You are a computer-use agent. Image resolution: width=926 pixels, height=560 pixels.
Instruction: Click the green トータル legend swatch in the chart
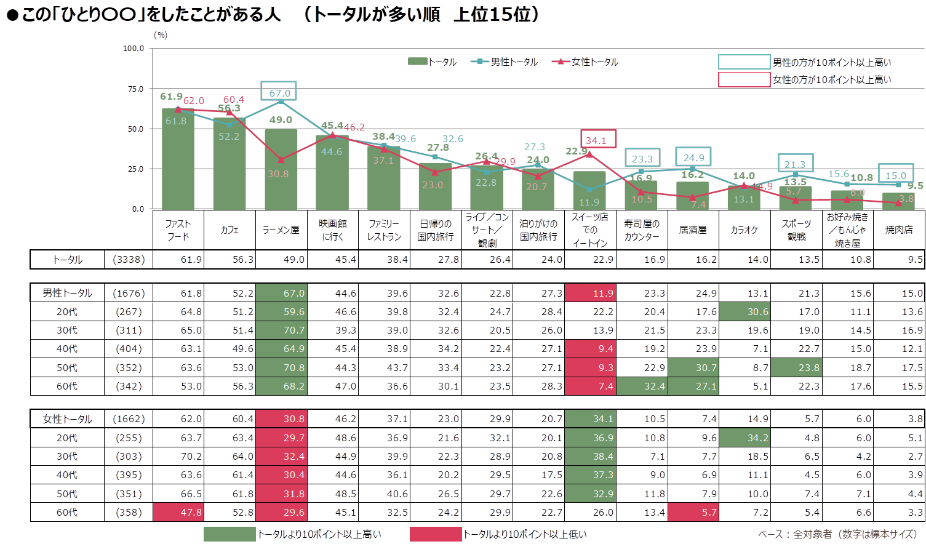417,62
